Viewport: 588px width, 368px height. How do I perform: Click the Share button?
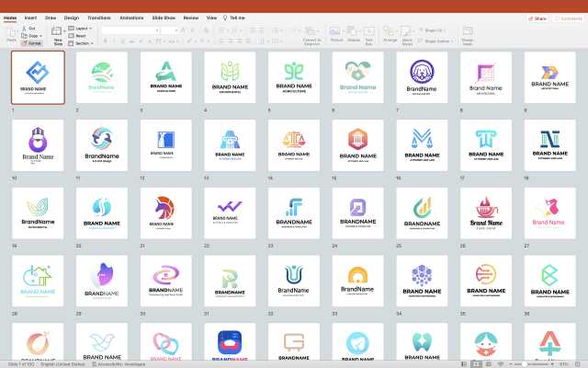538,17
